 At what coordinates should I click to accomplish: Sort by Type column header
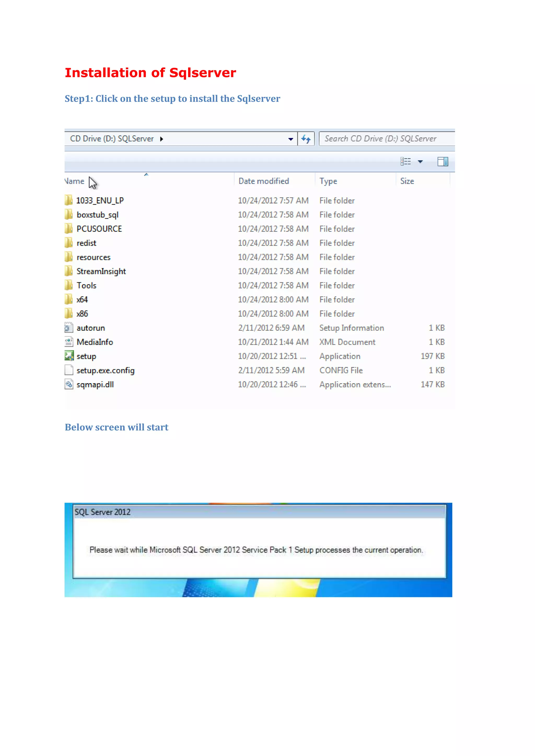pos(328,181)
